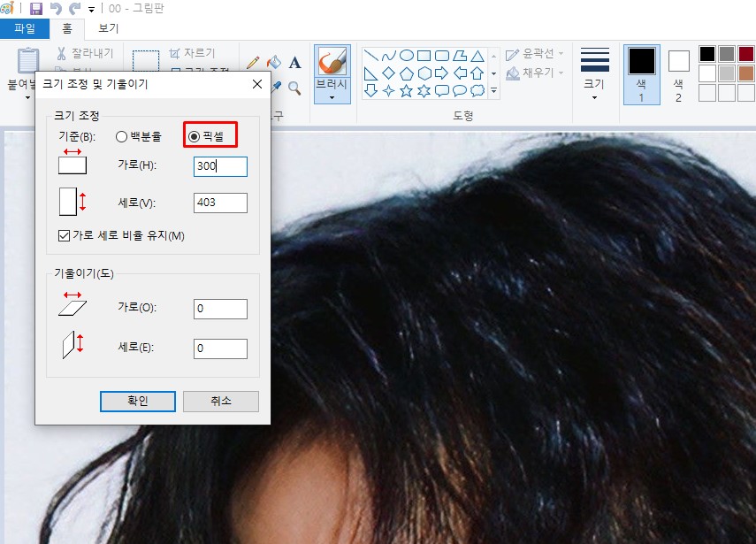Click the Save icon in title bar

36,9
